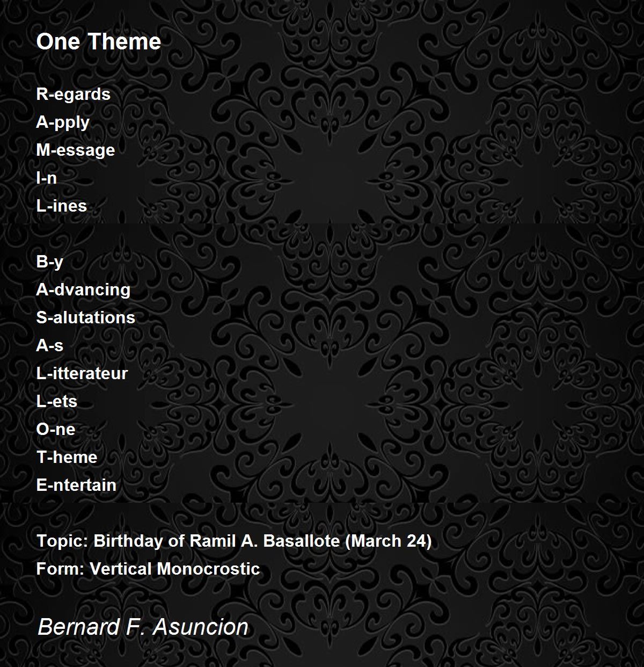The height and width of the screenshot is (667, 644).
Task: Click the 'S-alutations' line
Action: [86, 317]
